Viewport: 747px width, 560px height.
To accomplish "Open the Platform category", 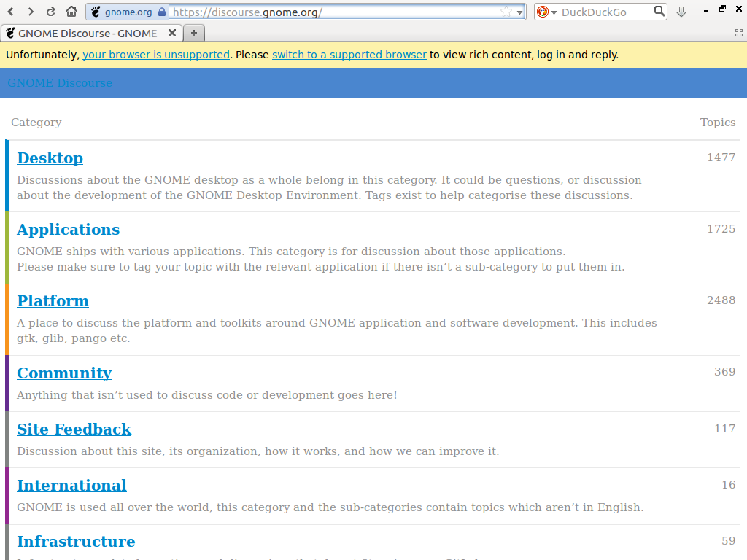I will pos(53,301).
